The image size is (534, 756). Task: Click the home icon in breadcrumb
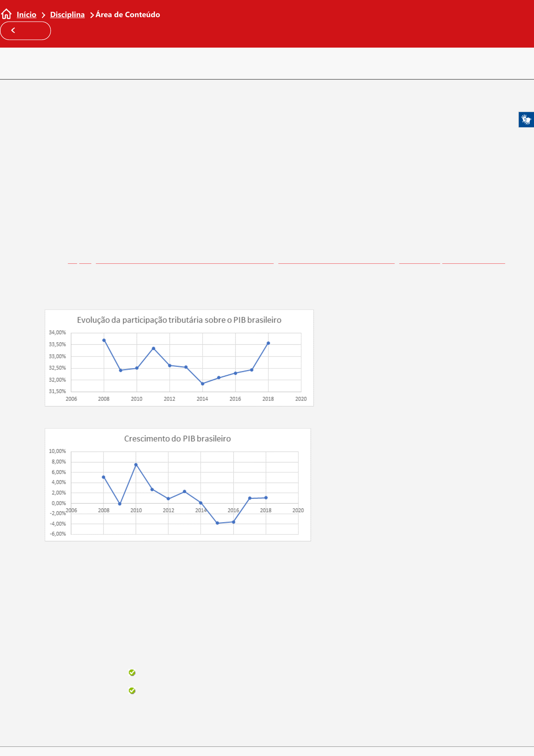tap(6, 14)
